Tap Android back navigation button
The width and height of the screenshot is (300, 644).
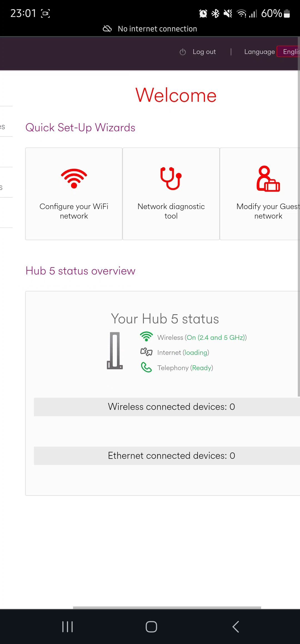pos(236,627)
